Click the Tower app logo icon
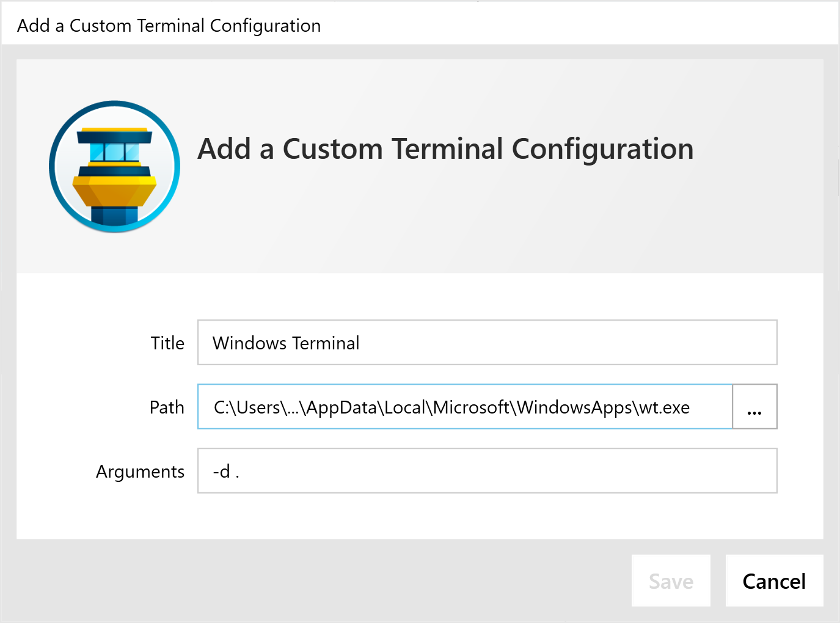The height and width of the screenshot is (623, 840). coord(115,166)
